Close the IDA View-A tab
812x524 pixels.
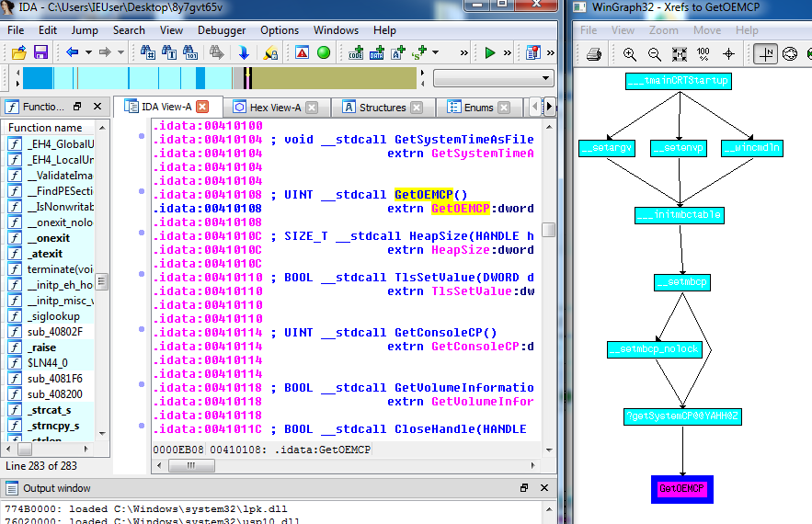pyautogui.click(x=202, y=107)
